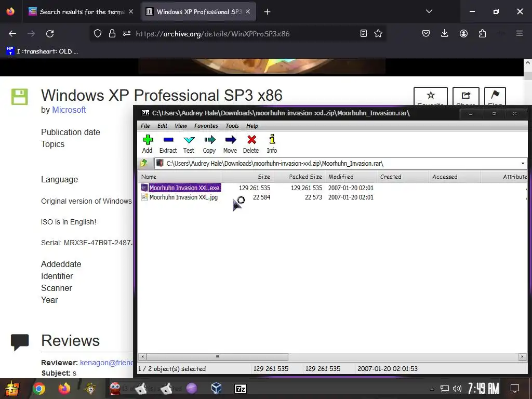Close the Windows XP Professional SP3 tab

(248, 12)
